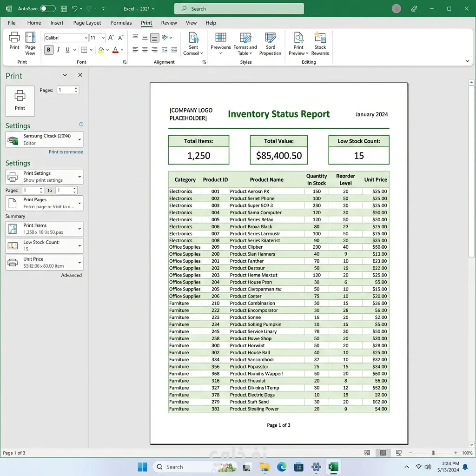Open the Formulas ribbon tab
Image resolution: width=476 pixels, height=476 pixels.
121,23
